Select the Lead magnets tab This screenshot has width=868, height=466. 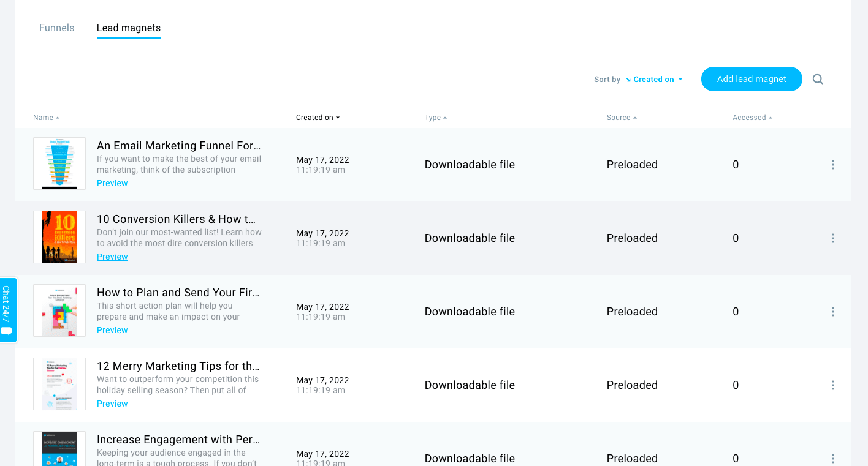point(129,28)
